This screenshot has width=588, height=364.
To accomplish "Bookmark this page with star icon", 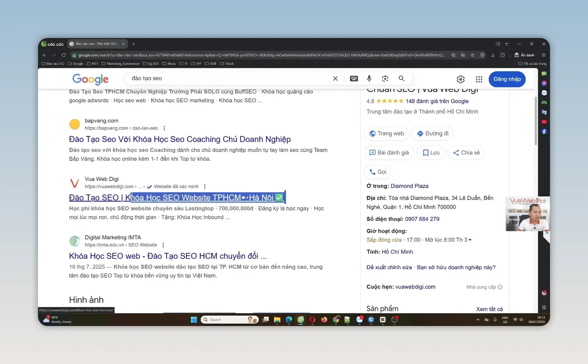I will [x=472, y=55].
